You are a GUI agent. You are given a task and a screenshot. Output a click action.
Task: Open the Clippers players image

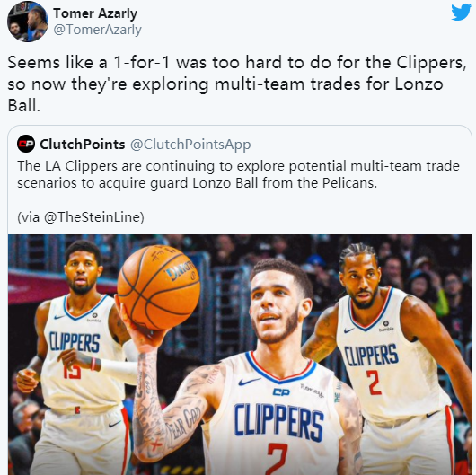tap(240, 355)
